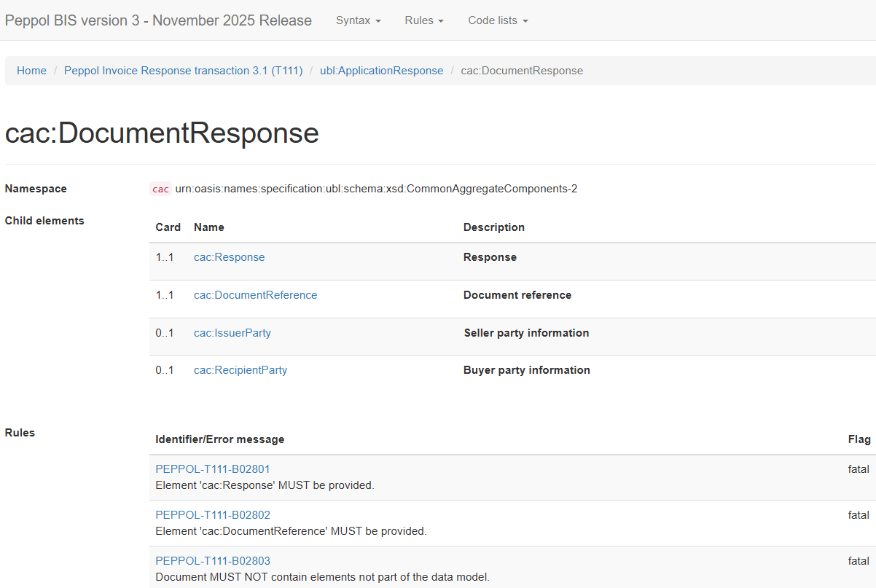Click the 'Seller party information' description
The height and width of the screenshot is (588, 876).
[527, 333]
